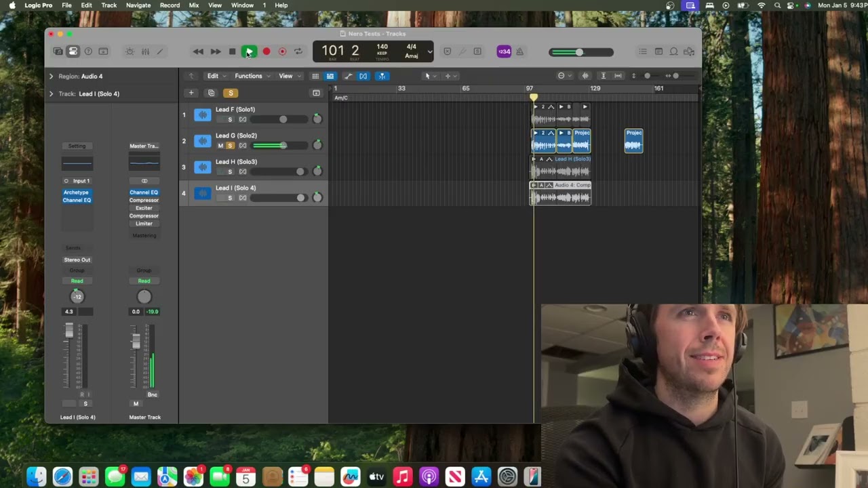Screen dimensions: 868x488
Task: Open the pointer tool dropdown
Action: pyautogui.click(x=430, y=76)
